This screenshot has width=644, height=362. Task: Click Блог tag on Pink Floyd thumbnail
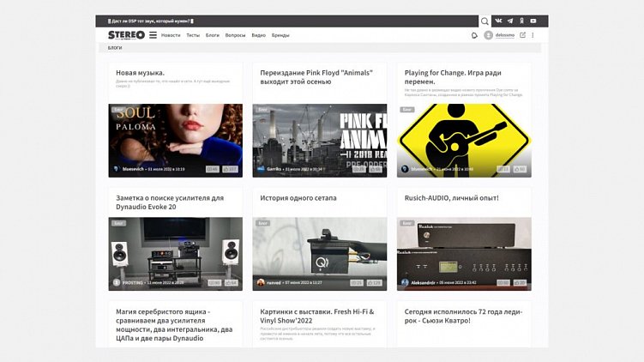[x=263, y=109]
